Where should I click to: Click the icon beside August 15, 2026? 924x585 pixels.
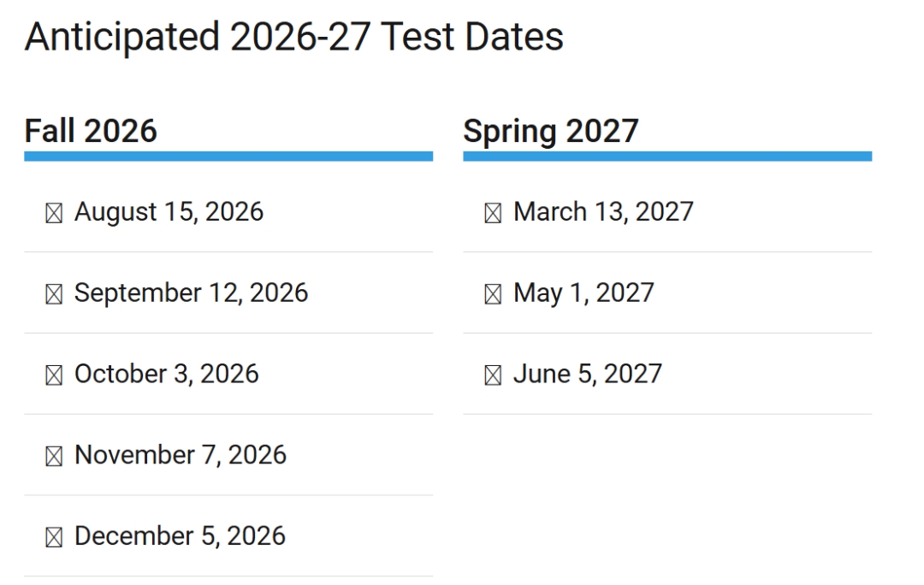point(54,214)
